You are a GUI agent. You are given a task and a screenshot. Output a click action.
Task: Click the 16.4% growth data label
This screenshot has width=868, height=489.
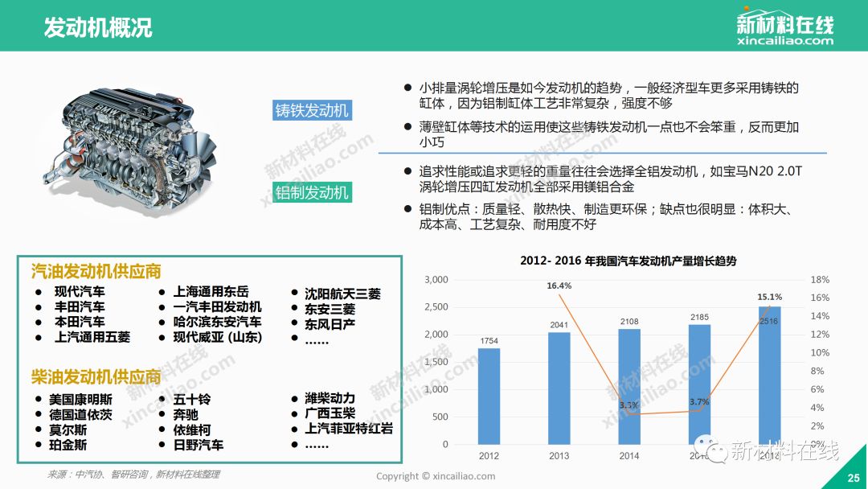tap(559, 286)
